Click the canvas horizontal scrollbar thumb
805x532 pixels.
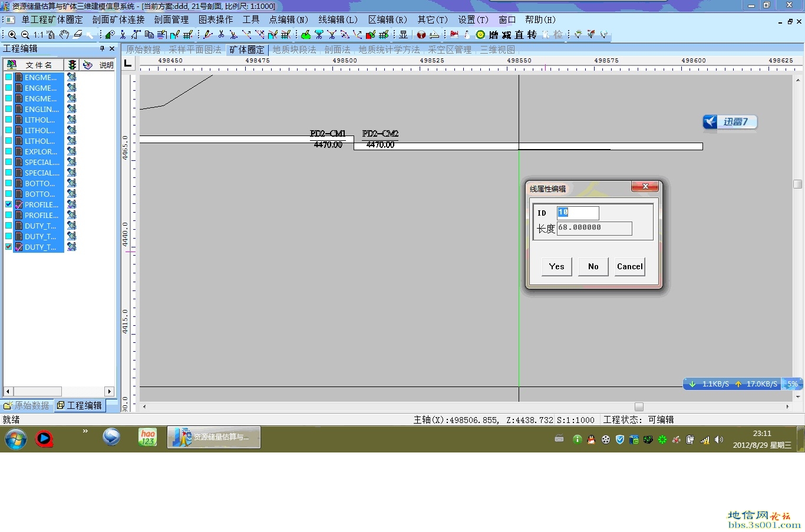pos(639,407)
